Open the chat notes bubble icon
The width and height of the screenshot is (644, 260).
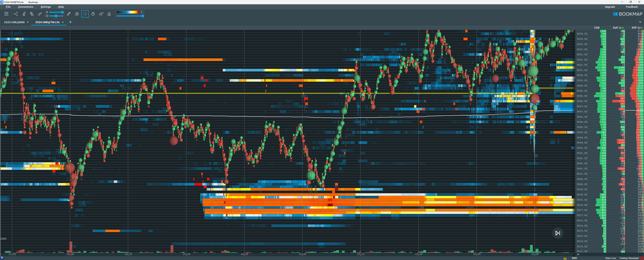pos(77,14)
